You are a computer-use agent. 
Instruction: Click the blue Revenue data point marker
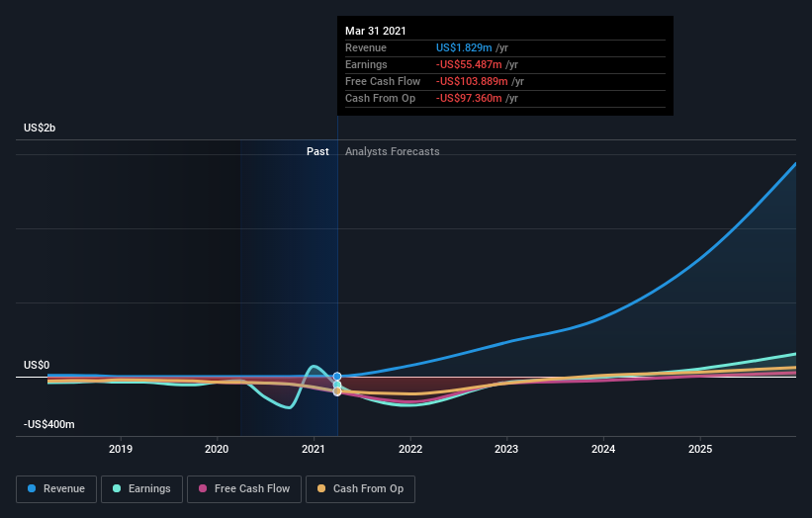337,377
